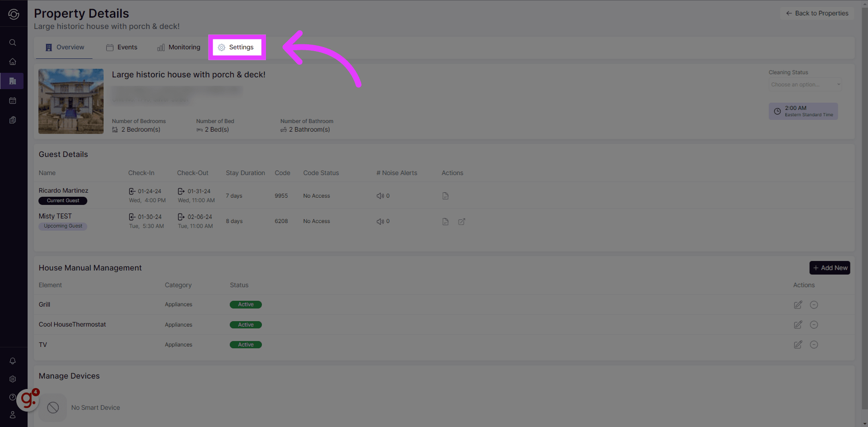Switch to the Settings tab
This screenshot has width=868, height=427.
coord(237,47)
